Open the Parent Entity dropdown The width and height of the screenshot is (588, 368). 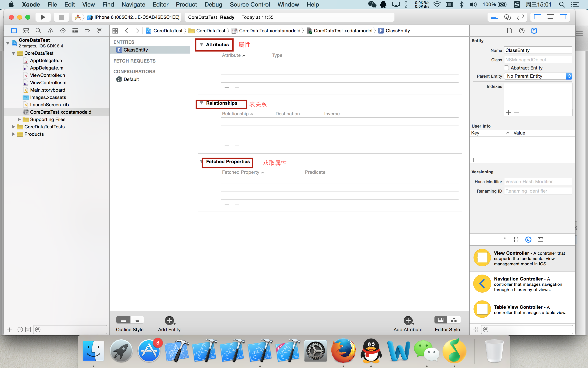click(538, 76)
